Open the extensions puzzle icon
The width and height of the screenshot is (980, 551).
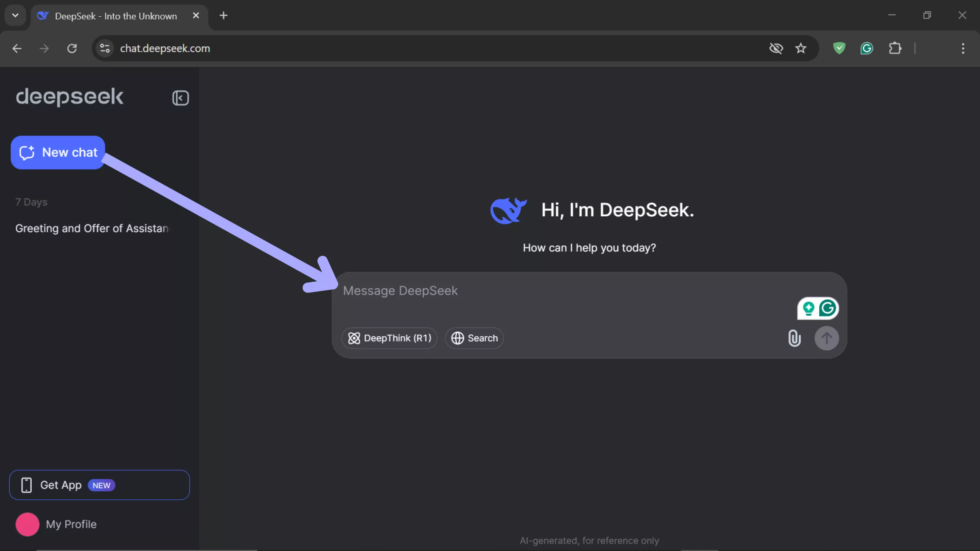point(896,48)
